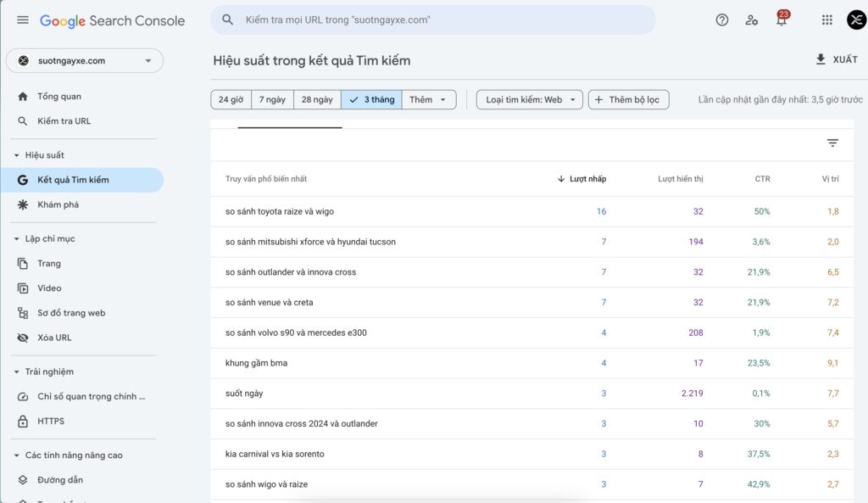Click the plus icon on Thêm bộ lọc
Screen dimensions: 868x503
pyautogui.click(x=598, y=100)
